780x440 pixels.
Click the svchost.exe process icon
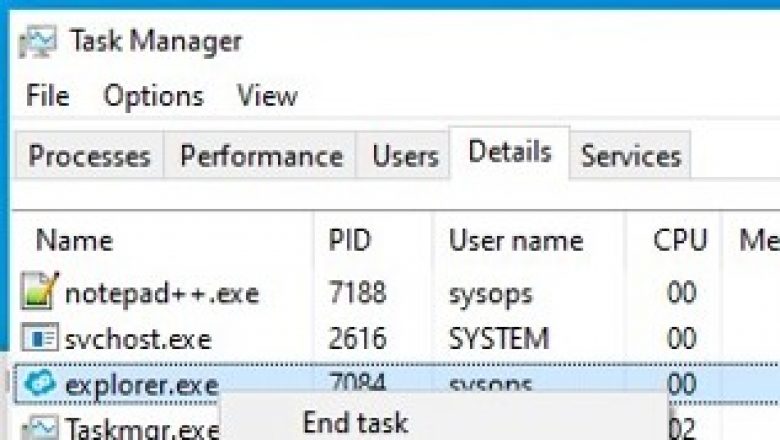pyautogui.click(x=40, y=339)
